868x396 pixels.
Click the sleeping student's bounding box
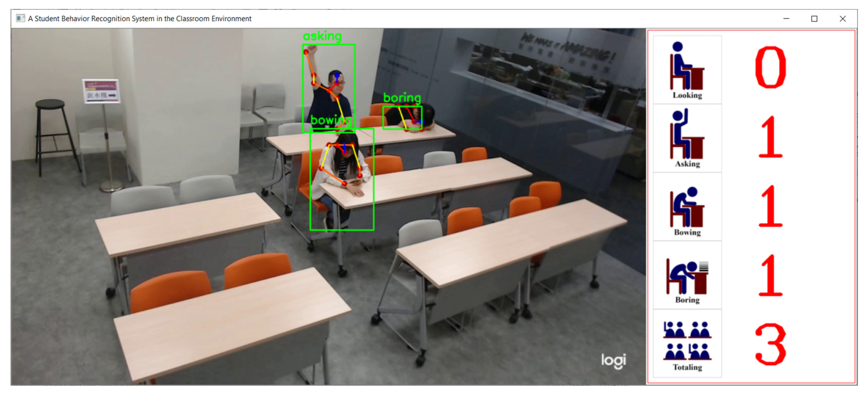(x=402, y=118)
